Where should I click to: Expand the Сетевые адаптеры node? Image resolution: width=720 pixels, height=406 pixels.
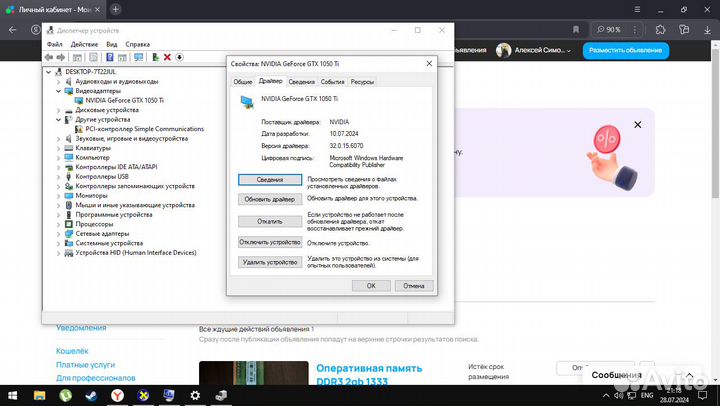point(58,234)
